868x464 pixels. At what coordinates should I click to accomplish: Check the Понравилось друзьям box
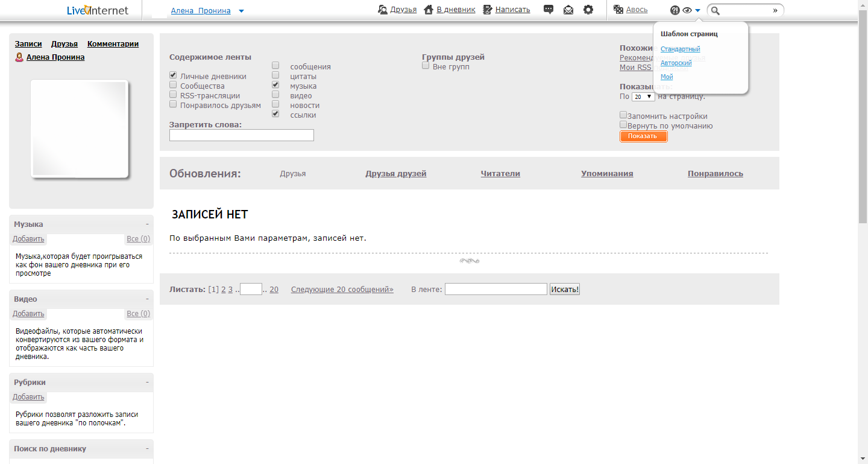click(x=174, y=104)
